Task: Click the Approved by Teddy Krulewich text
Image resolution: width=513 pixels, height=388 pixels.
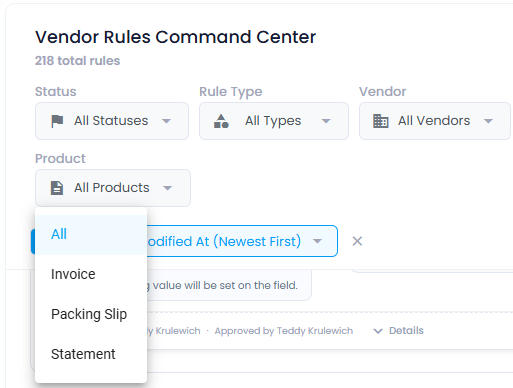Action: (284, 331)
